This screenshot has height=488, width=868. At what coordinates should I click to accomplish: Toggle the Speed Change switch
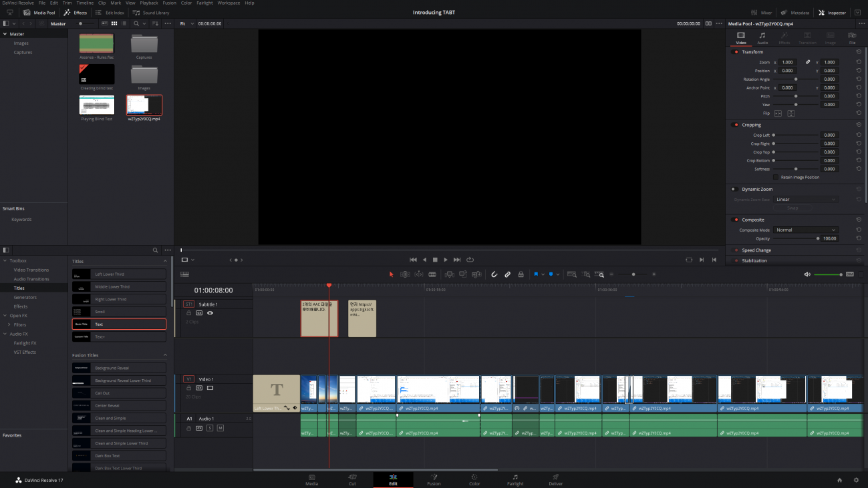point(736,250)
